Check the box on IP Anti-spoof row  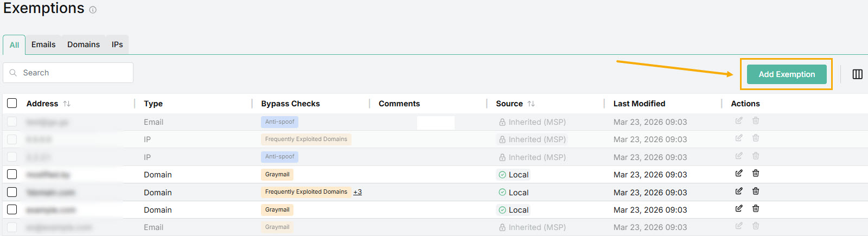tap(12, 157)
